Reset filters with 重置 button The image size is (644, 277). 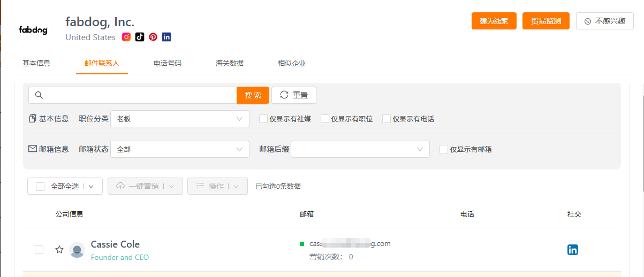coord(294,95)
